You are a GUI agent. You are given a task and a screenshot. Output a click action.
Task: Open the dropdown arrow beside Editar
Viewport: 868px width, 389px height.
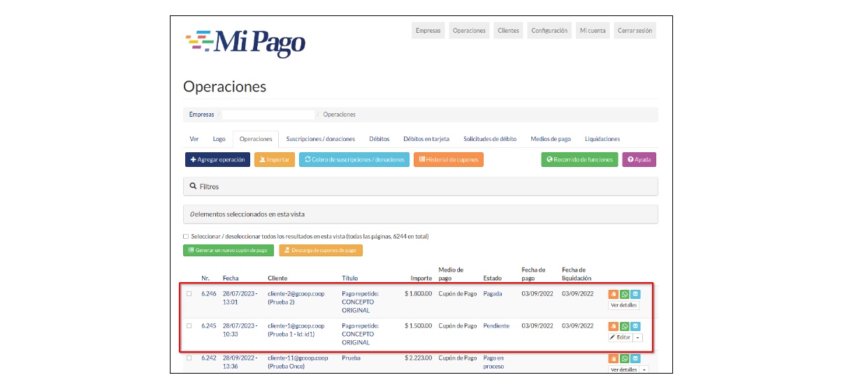637,337
